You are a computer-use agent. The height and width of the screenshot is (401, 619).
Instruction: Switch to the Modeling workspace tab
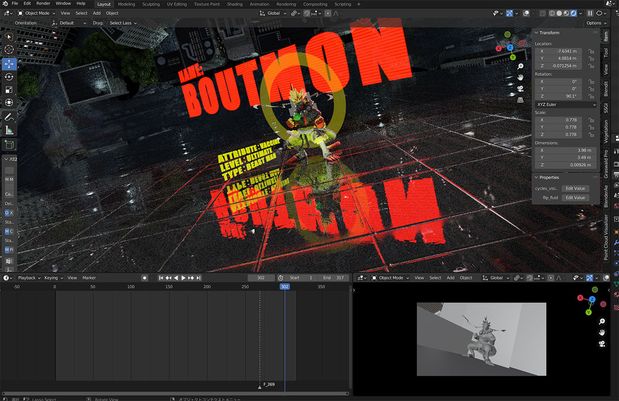tap(126, 4)
